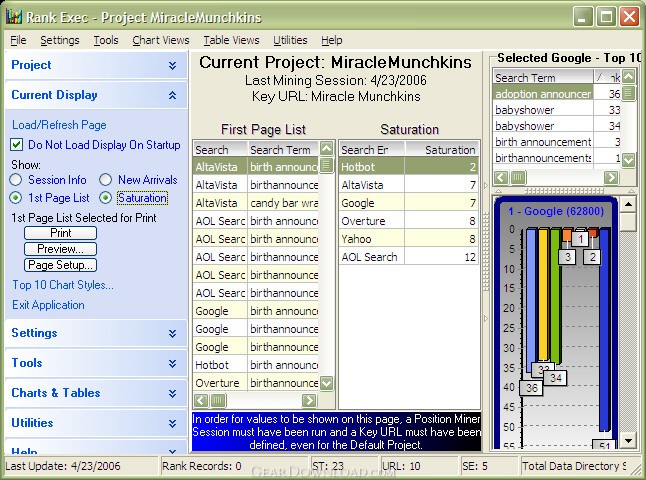This screenshot has width=646, height=480.
Task: Sort Selected Google table by rank column
Action: tap(607, 77)
